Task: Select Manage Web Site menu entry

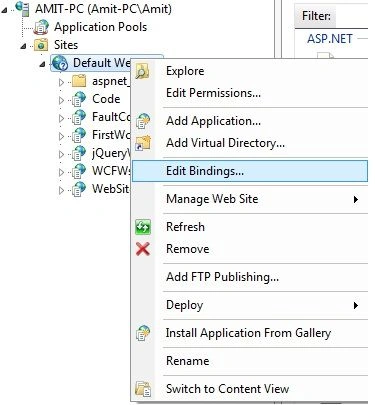Action: coord(250,199)
